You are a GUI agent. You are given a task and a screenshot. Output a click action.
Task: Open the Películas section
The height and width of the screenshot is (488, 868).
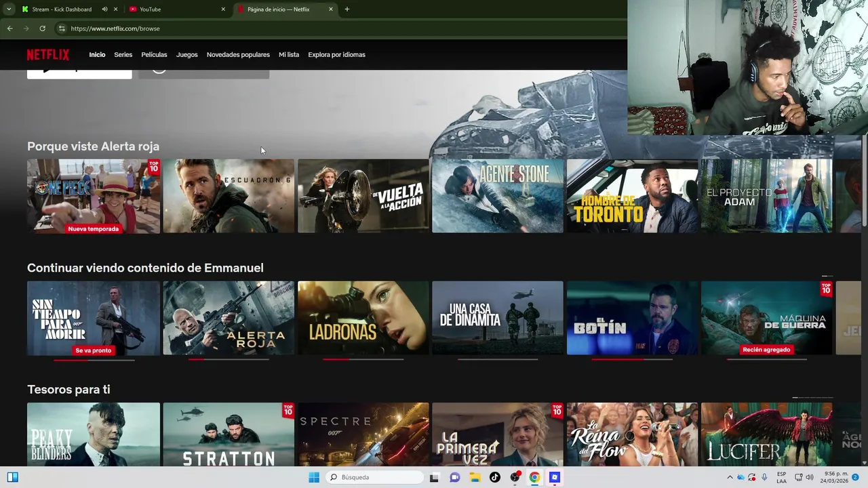click(x=154, y=55)
